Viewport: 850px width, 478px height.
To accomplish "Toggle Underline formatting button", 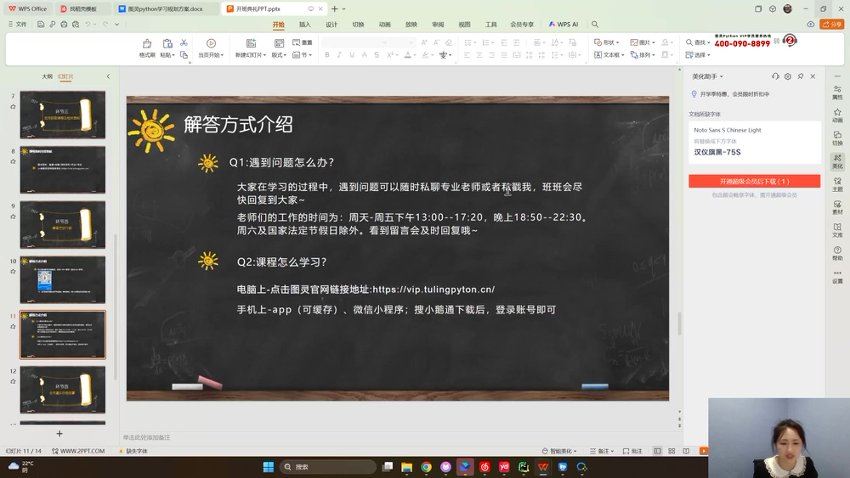I will pos(352,55).
